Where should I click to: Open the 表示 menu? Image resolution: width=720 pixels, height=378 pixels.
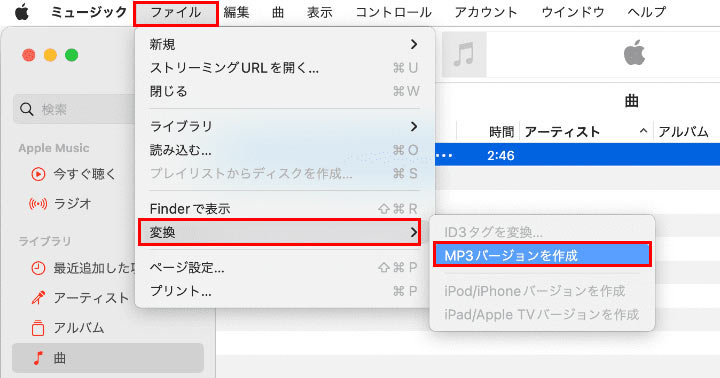coord(320,12)
